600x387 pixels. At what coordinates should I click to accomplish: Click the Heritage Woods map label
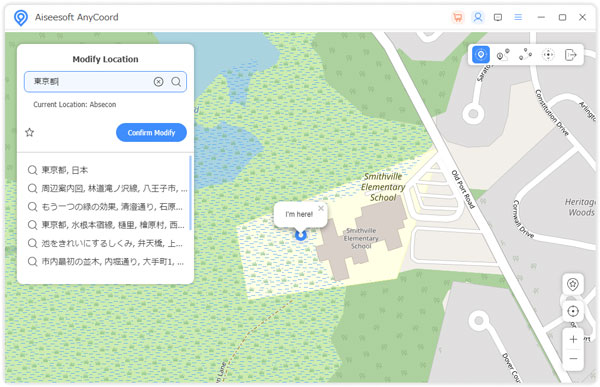(581, 207)
